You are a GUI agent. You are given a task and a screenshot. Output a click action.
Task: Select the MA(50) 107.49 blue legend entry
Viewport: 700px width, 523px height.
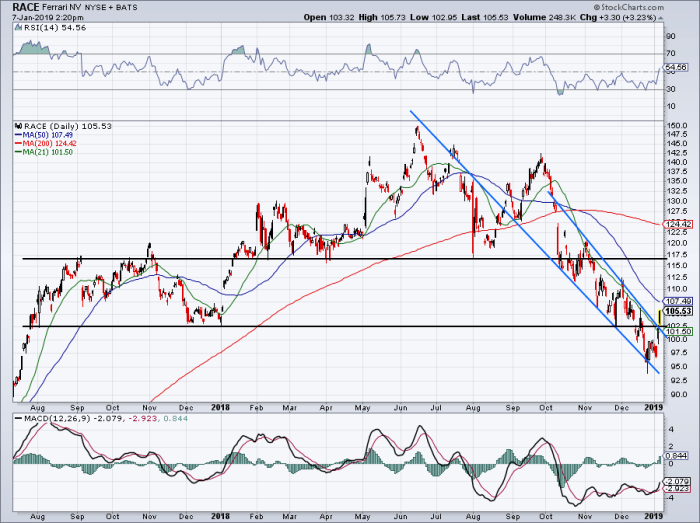(44, 135)
